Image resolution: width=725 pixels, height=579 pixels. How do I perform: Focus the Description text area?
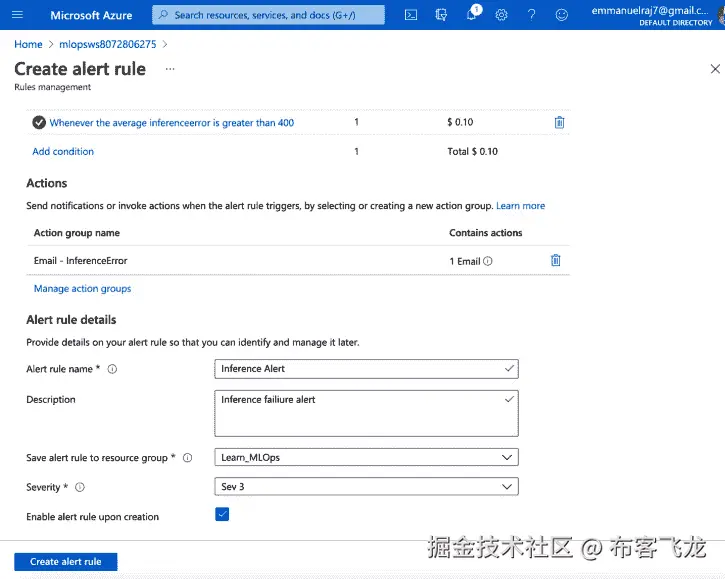coord(366,413)
